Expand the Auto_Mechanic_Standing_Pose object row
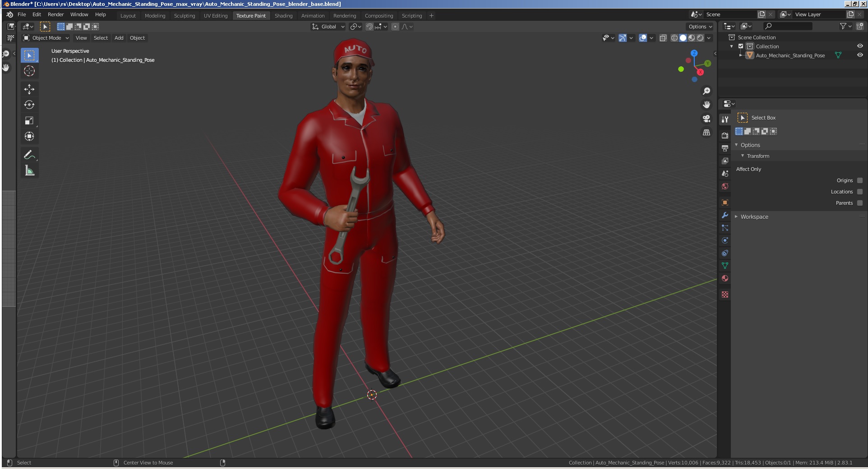Screen dimensions: 868x469 point(740,55)
